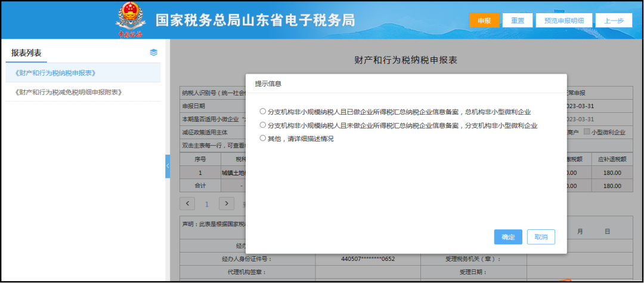Click the 减征政策适用主体 label
Screen dimensions: 644x283
pos(205,132)
